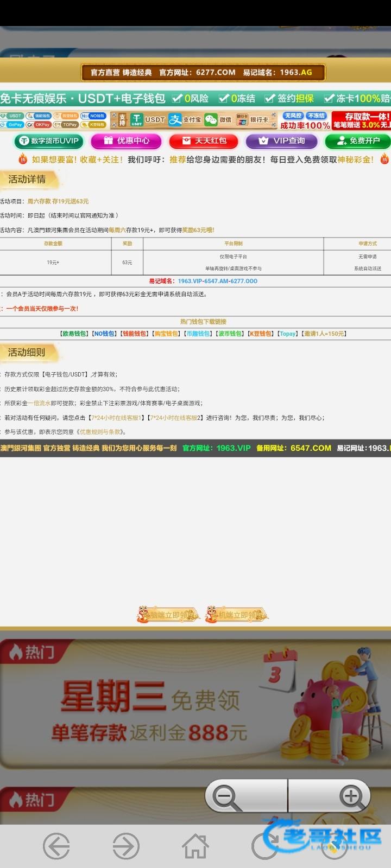Image resolution: width=391 pixels, height=868 pixels.
Task: Tap the browser back arrow icon
Action: [x=56, y=846]
